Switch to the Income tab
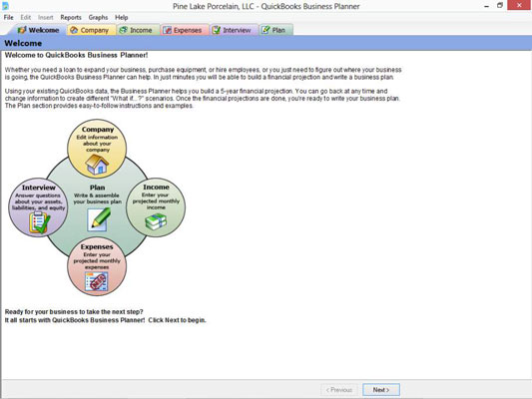 point(138,30)
